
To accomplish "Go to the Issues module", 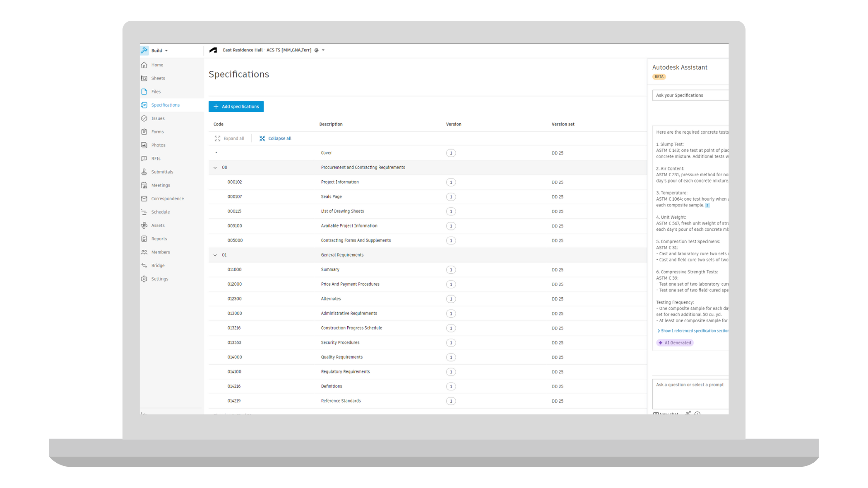I will point(158,118).
